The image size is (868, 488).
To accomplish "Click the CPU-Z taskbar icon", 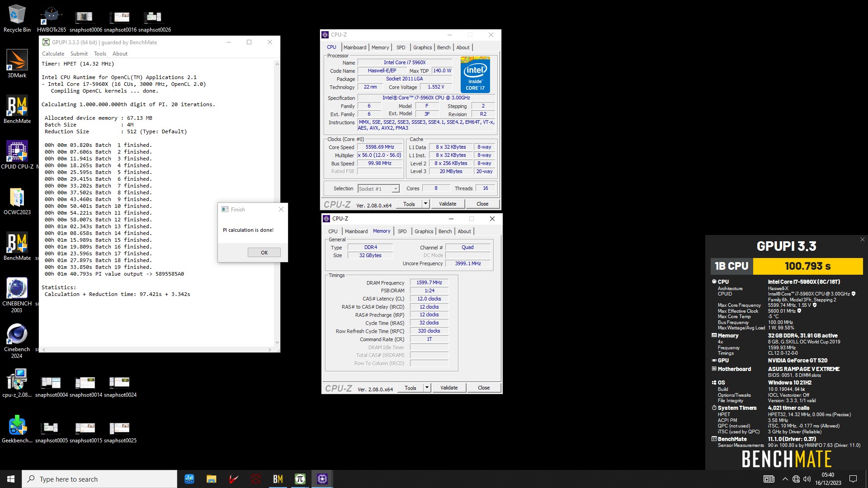I will coord(322,479).
